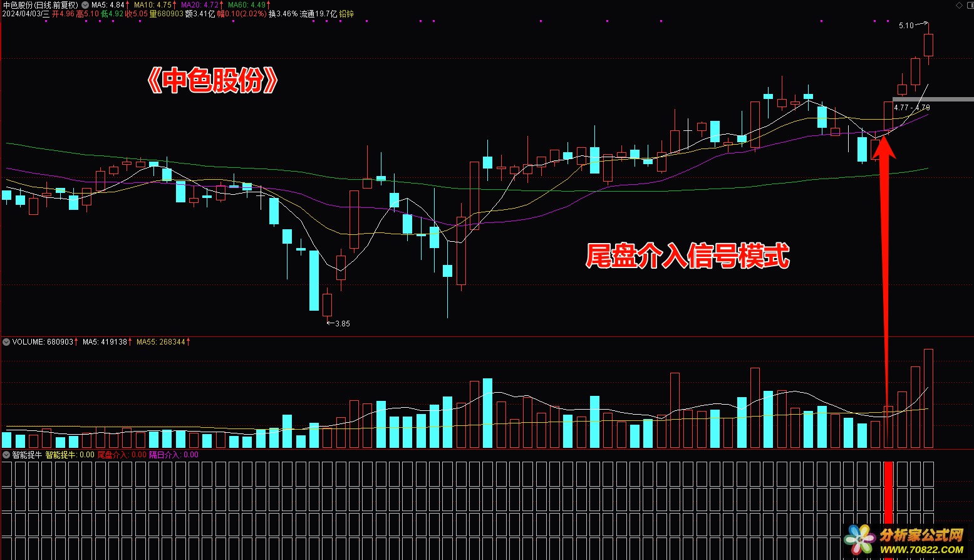Click the MA55: 268344 label
974x560 pixels.
161,342
